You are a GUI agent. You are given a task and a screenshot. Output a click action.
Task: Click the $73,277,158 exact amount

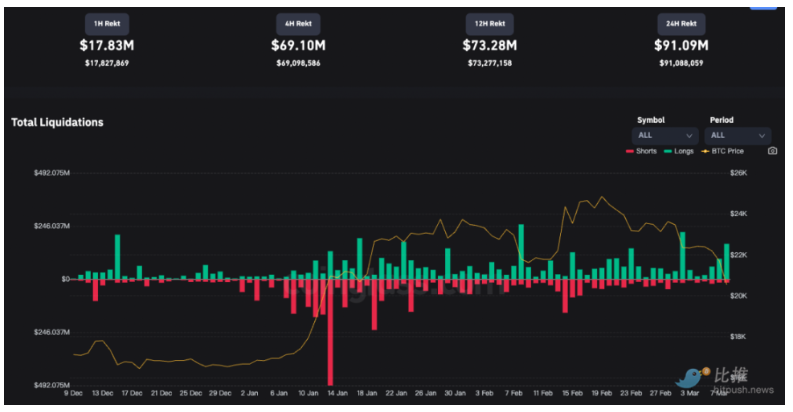coord(490,63)
